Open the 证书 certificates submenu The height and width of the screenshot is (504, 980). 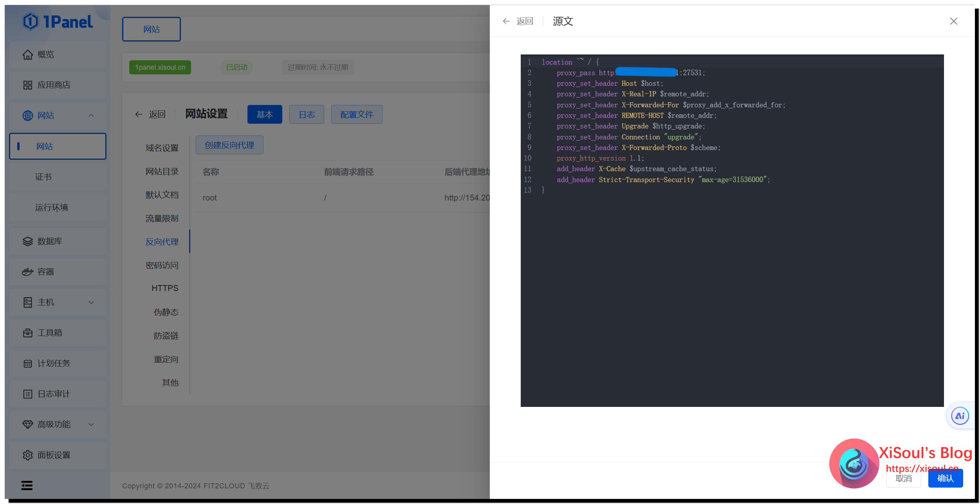(x=58, y=177)
